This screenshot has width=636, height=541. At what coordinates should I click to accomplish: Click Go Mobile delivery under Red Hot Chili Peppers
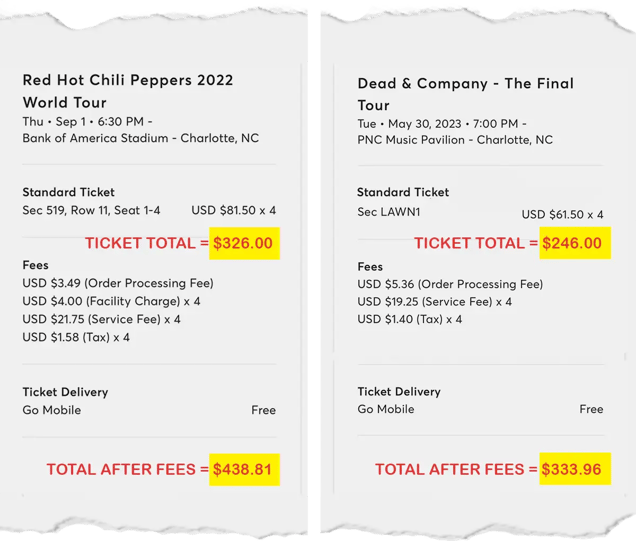(x=52, y=410)
